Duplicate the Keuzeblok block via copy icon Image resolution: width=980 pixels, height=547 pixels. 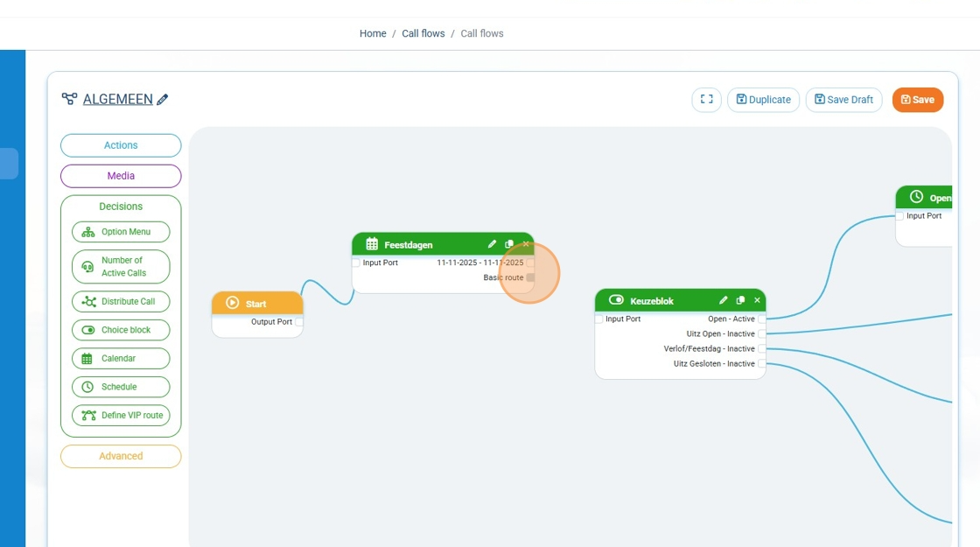pos(740,300)
